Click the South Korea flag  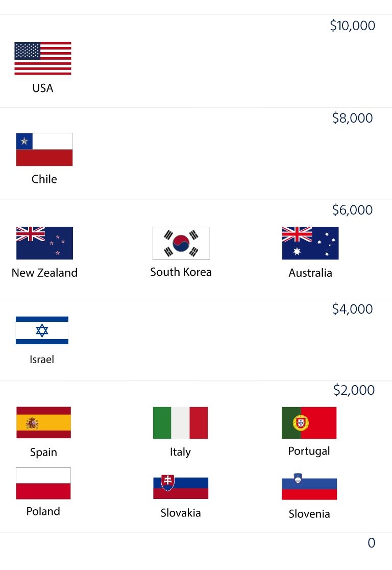[x=181, y=243]
